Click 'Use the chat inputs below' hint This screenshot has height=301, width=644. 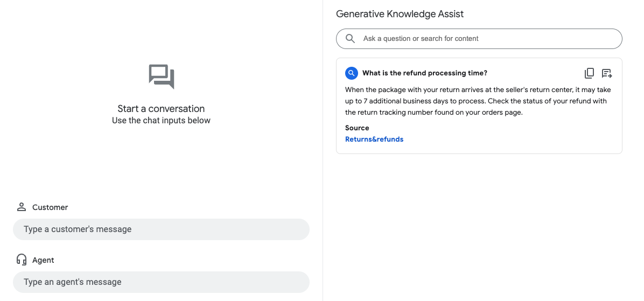pyautogui.click(x=161, y=121)
